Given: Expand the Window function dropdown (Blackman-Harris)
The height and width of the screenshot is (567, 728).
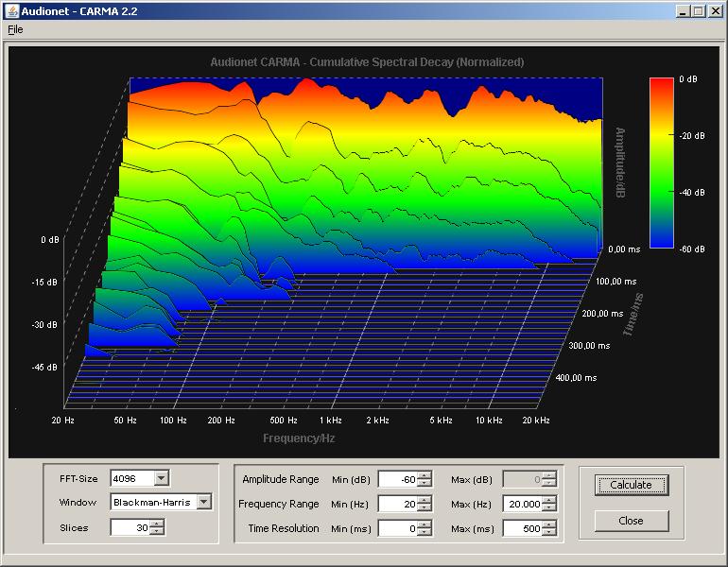Looking at the screenshot, I should pyautogui.click(x=203, y=502).
